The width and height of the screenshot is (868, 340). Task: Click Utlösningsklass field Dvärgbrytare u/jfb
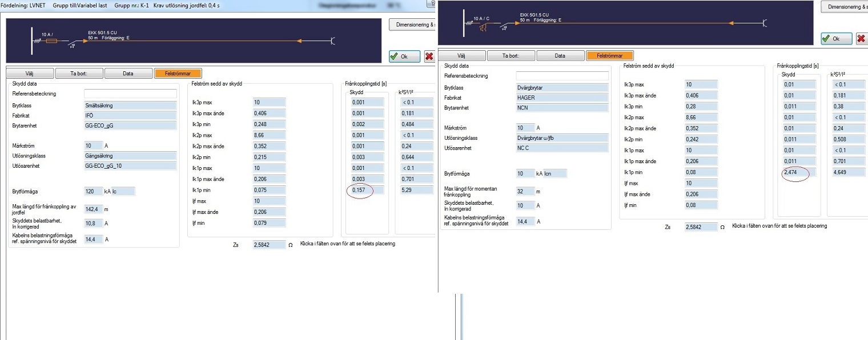coord(562,138)
